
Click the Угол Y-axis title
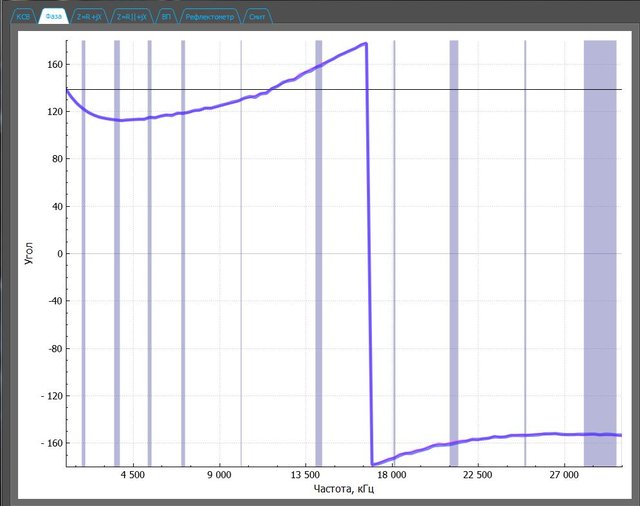(x=28, y=253)
